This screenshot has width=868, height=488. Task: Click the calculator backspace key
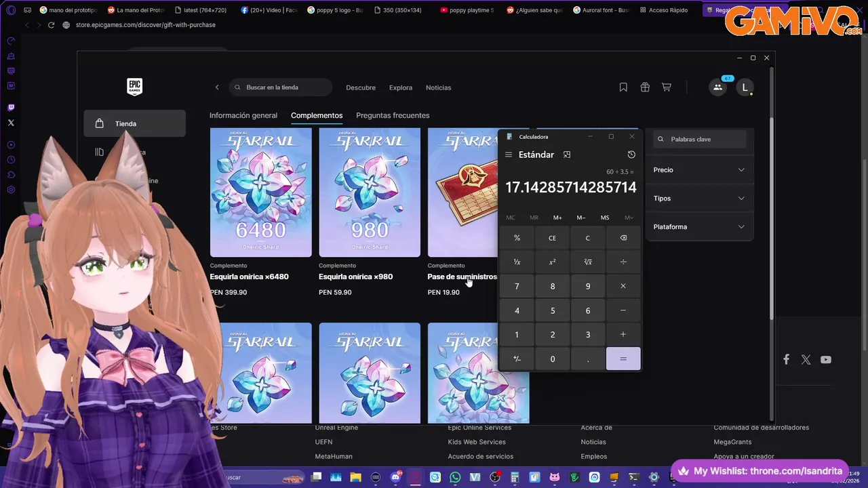click(x=623, y=238)
